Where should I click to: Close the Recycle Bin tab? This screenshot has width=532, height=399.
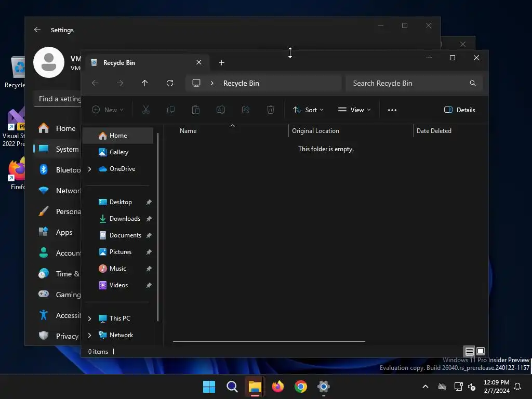click(x=199, y=62)
